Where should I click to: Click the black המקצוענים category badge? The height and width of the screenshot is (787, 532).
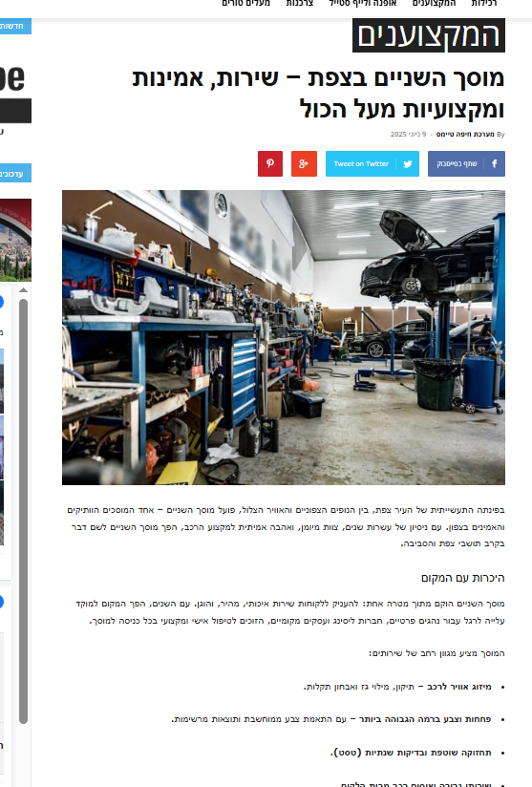(429, 35)
